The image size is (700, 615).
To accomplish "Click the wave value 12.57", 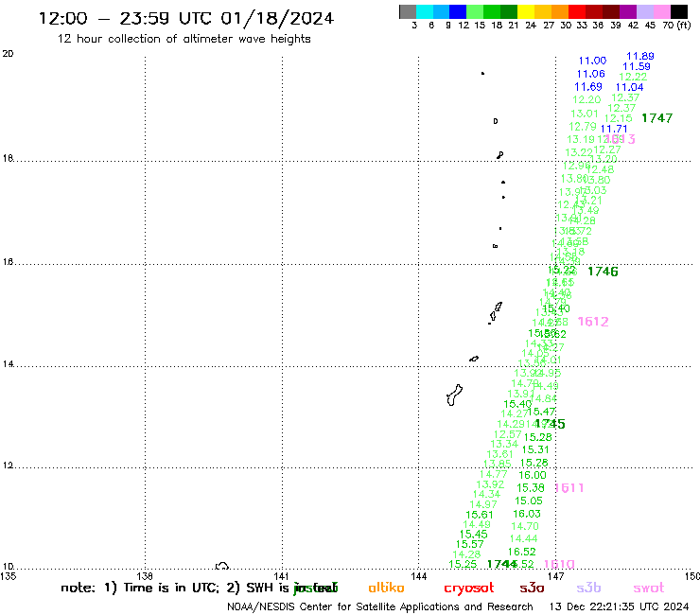I will point(508,434).
